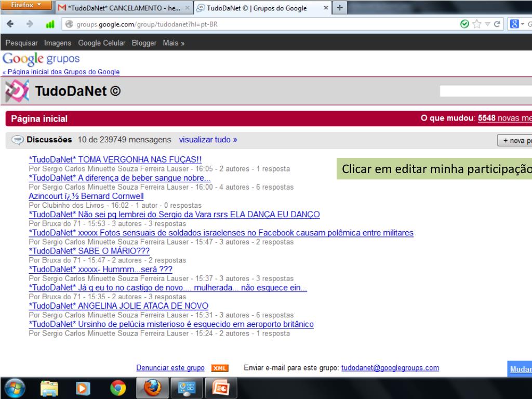Image resolution: width=532 pixels, height=399 pixels.
Task: Click the TudoDaNet group logo image
Action: coord(17,91)
